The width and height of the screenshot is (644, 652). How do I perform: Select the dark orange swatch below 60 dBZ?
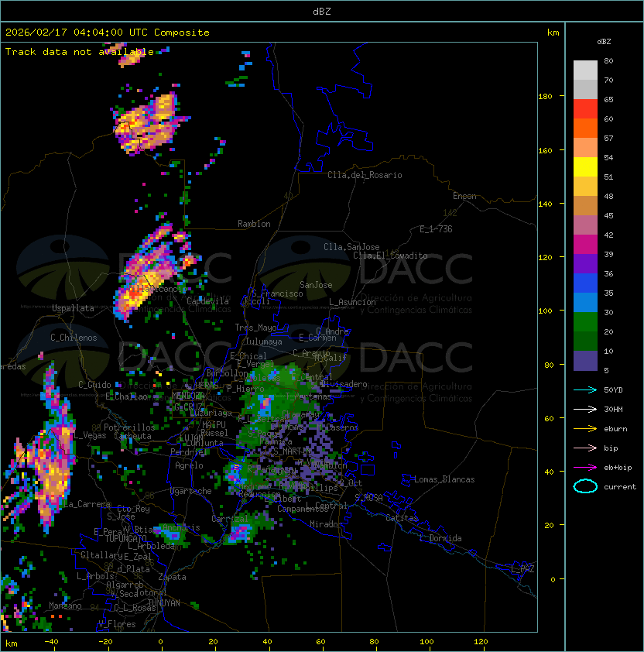point(585,128)
